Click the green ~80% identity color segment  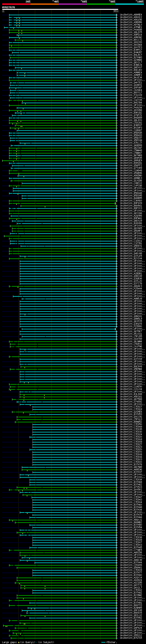point(101,4)
